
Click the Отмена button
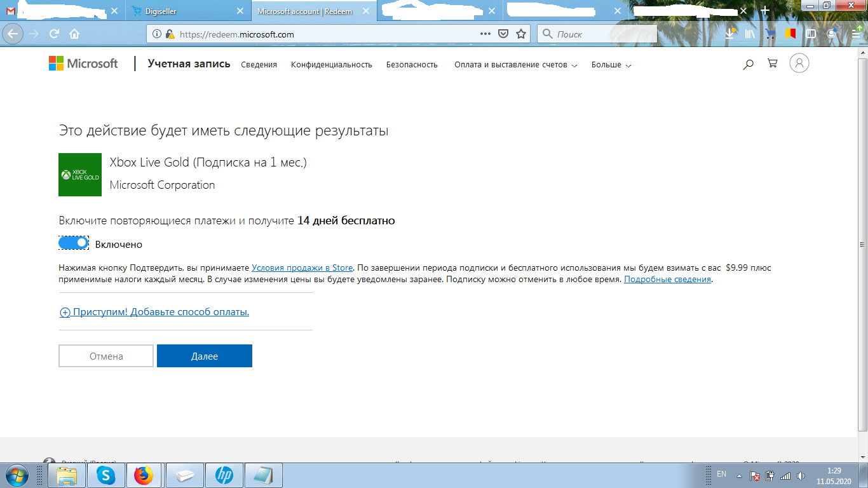(106, 356)
